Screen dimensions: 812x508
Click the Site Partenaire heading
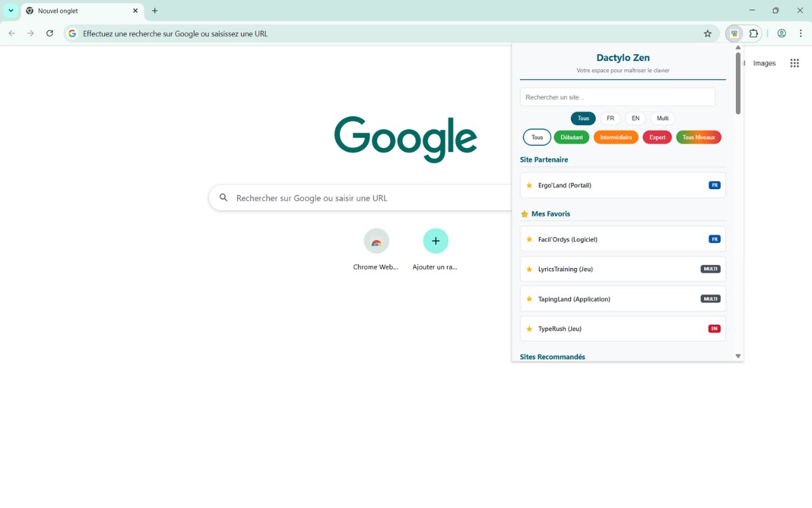544,160
